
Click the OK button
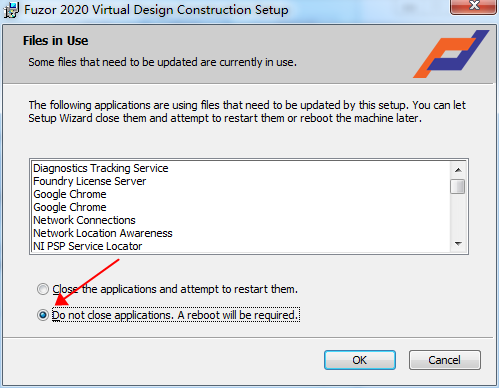(x=360, y=360)
